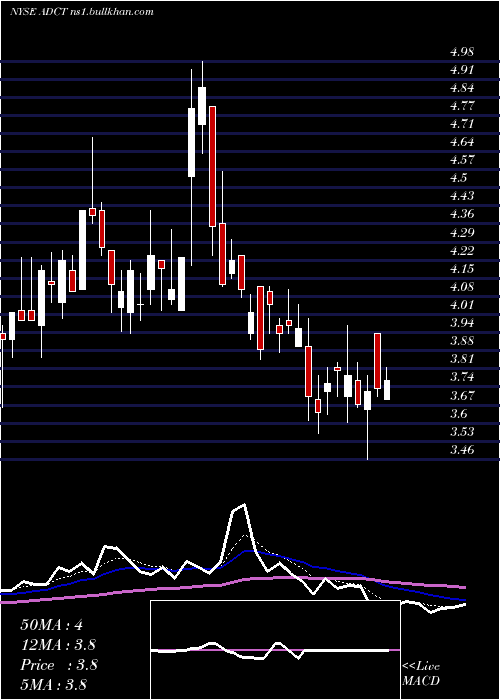Click the 4.84 price axis label

(461, 88)
